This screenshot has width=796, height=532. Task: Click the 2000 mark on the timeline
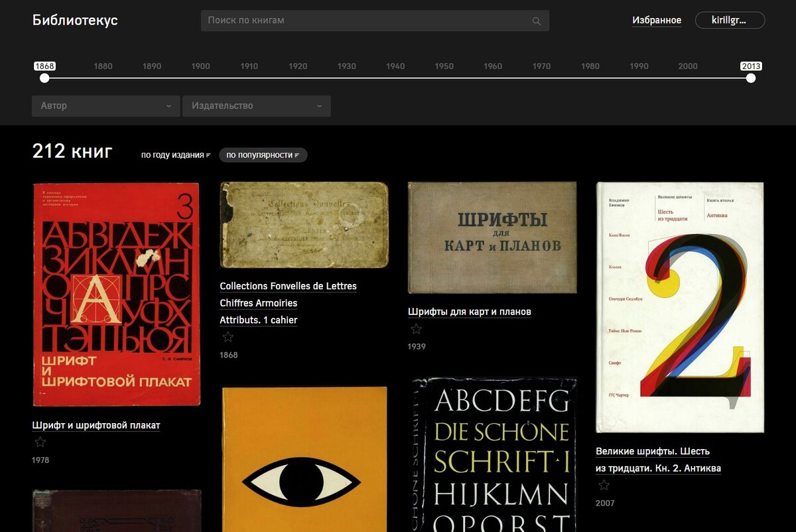[x=688, y=66]
